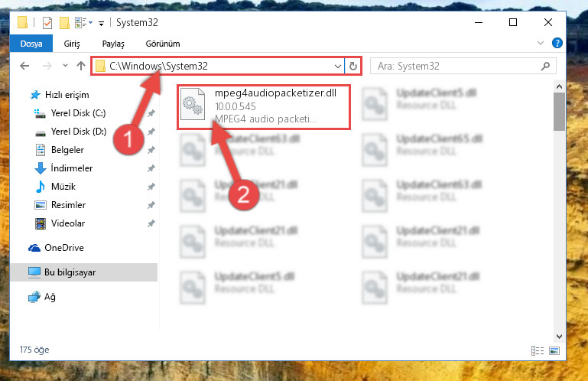Switch to details view layout icon
Screen dimensions: 588x381
point(538,350)
